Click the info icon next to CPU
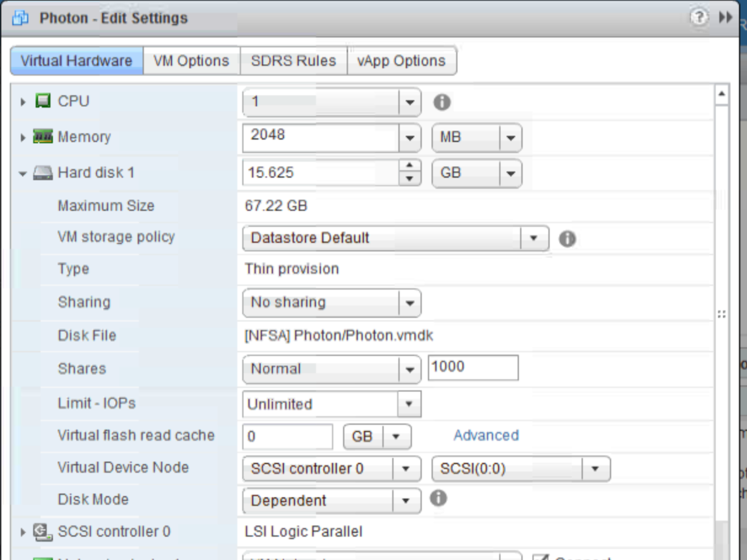Viewport: 747px width, 560px height. pyautogui.click(x=441, y=102)
